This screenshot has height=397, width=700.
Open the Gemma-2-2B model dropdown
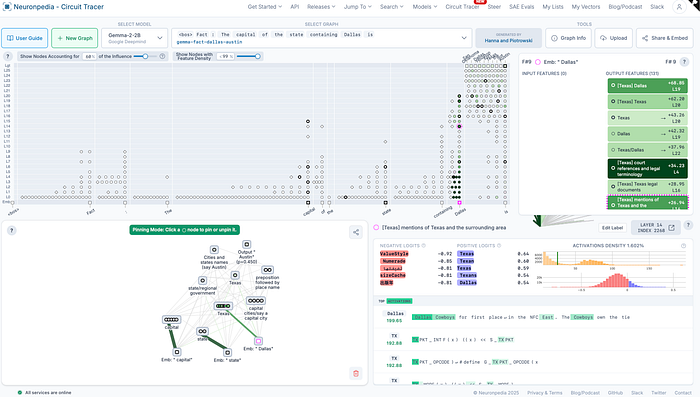click(135, 38)
